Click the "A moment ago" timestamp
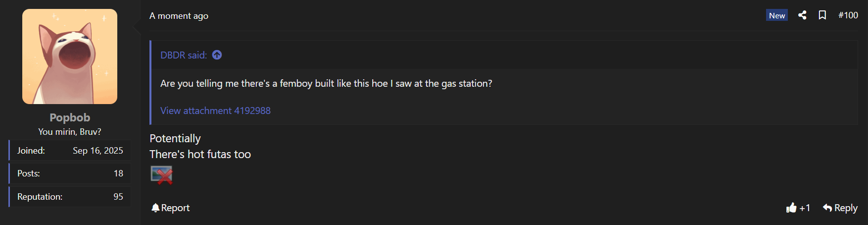The height and width of the screenshot is (225, 868). pyautogui.click(x=179, y=16)
